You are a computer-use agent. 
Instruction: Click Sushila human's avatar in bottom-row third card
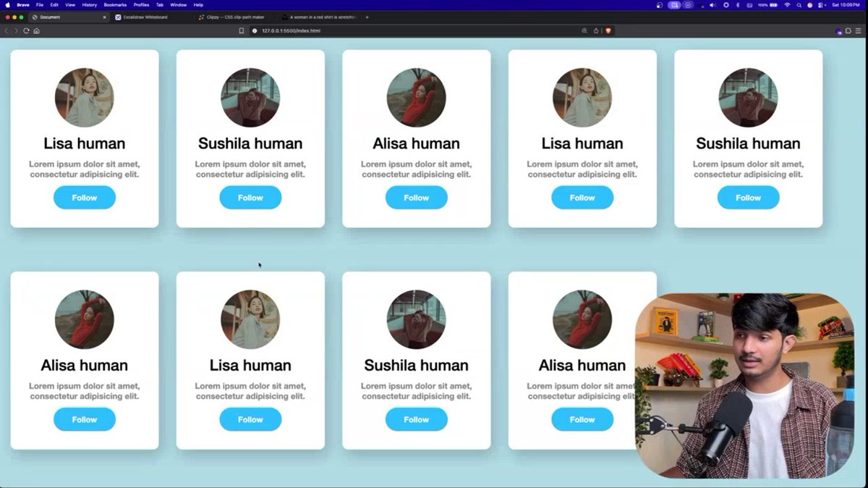pyautogui.click(x=417, y=319)
